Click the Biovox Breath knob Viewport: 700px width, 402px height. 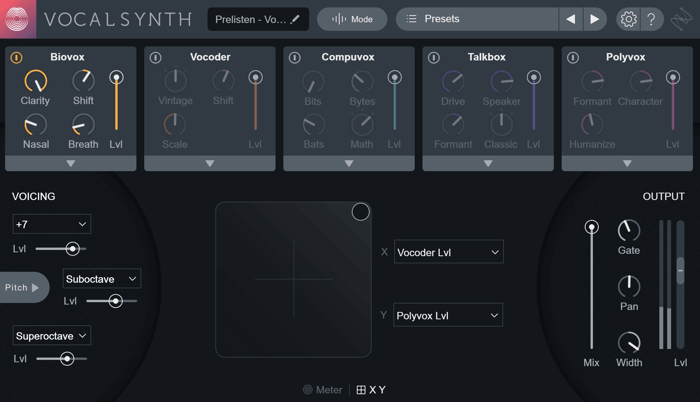[83, 125]
